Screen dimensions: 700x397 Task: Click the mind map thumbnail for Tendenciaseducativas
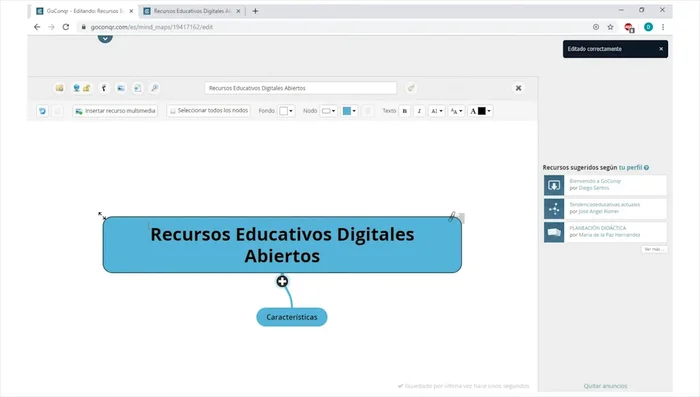tap(554, 209)
